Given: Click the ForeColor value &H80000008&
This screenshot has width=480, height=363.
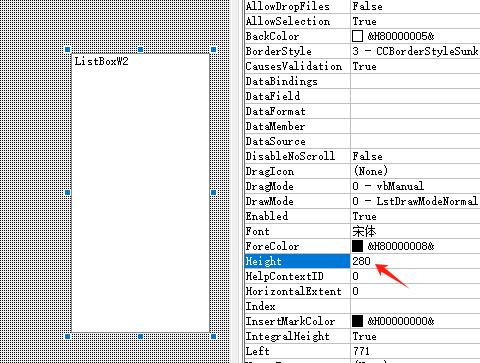Looking at the screenshot, I should [401, 246].
